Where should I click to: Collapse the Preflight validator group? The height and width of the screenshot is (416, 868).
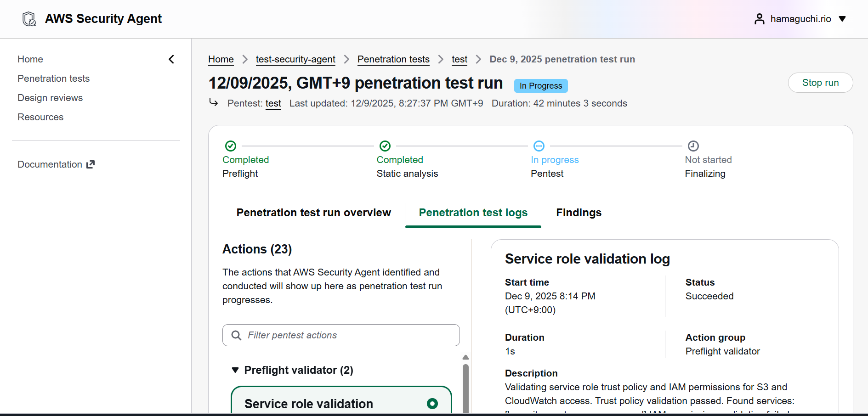pos(235,370)
